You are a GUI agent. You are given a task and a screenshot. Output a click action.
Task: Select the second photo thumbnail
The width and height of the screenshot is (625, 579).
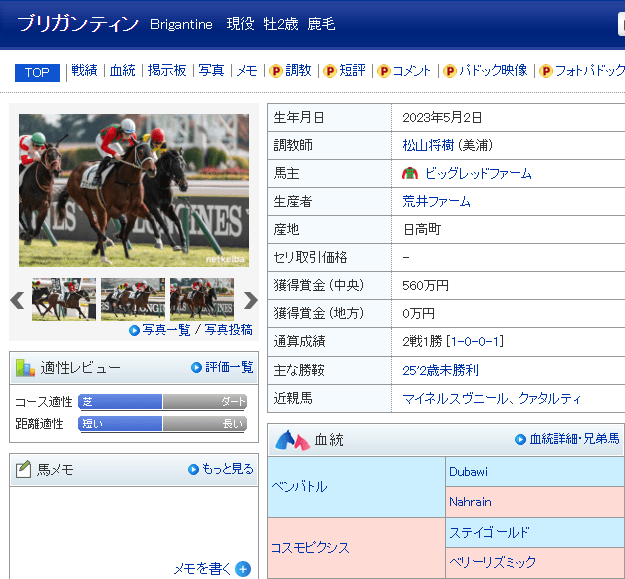point(133,299)
